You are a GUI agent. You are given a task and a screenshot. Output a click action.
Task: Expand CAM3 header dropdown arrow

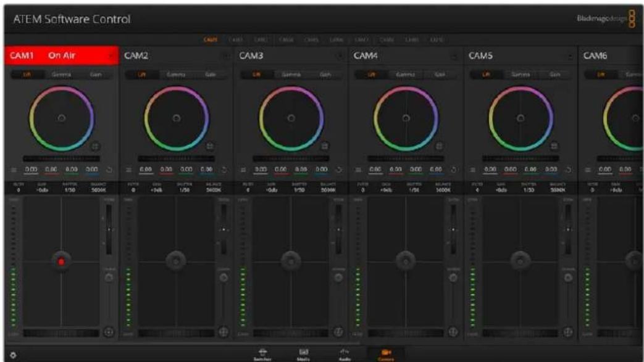point(340,56)
